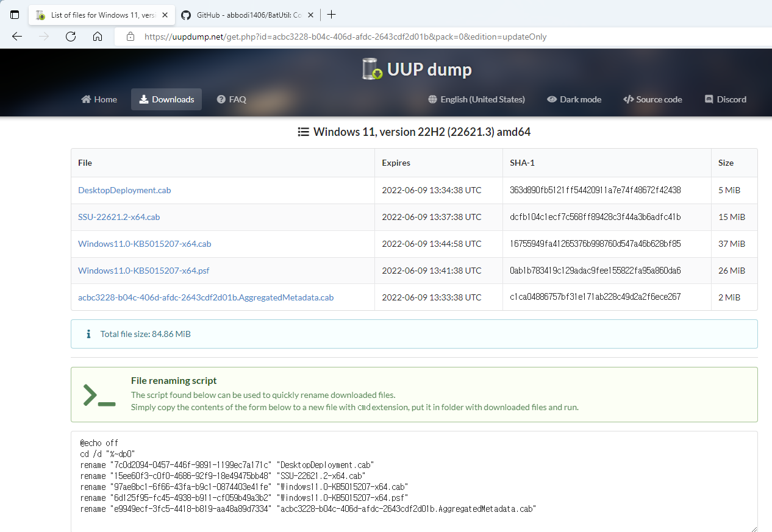Click SHA-1 hash starting with 16755949
This screenshot has width=772, height=532.
[595, 244]
